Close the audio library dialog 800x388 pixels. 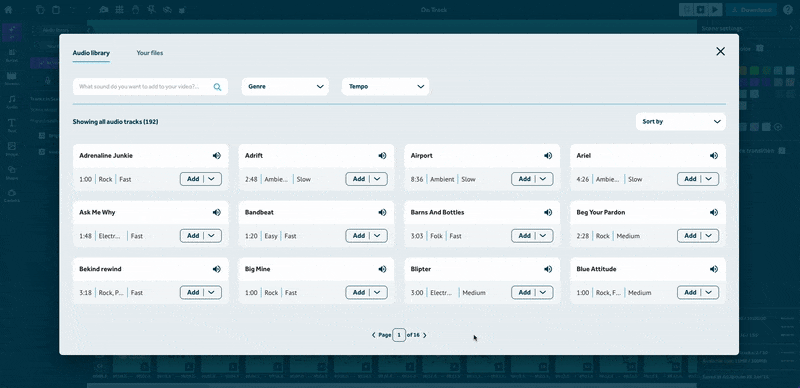(720, 51)
